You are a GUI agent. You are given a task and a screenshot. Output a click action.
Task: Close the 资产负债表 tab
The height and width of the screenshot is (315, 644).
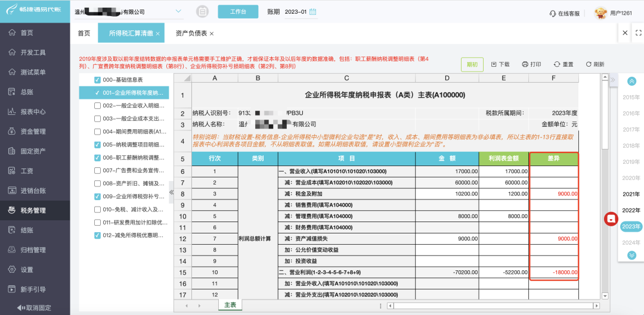click(212, 33)
